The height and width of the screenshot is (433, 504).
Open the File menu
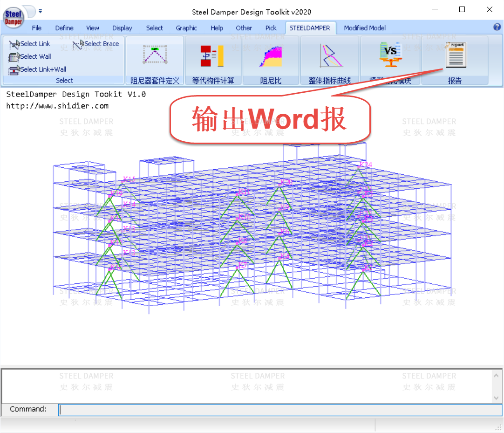pos(37,28)
